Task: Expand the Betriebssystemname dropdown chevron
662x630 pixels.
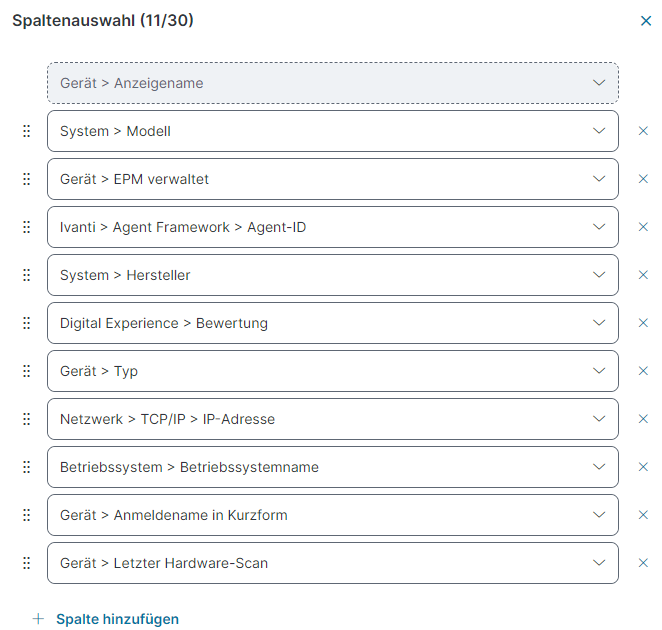Action: pos(599,467)
